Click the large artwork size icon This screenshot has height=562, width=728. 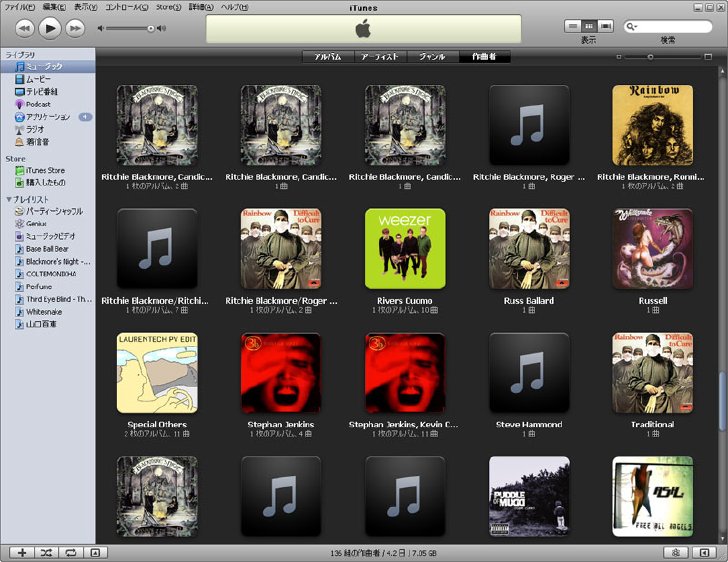point(708,57)
